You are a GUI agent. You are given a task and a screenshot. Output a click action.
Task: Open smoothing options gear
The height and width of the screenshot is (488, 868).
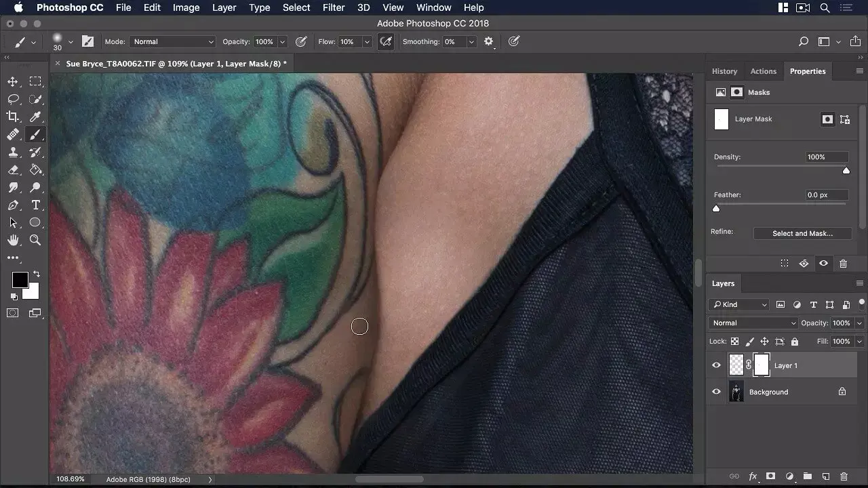tap(489, 42)
